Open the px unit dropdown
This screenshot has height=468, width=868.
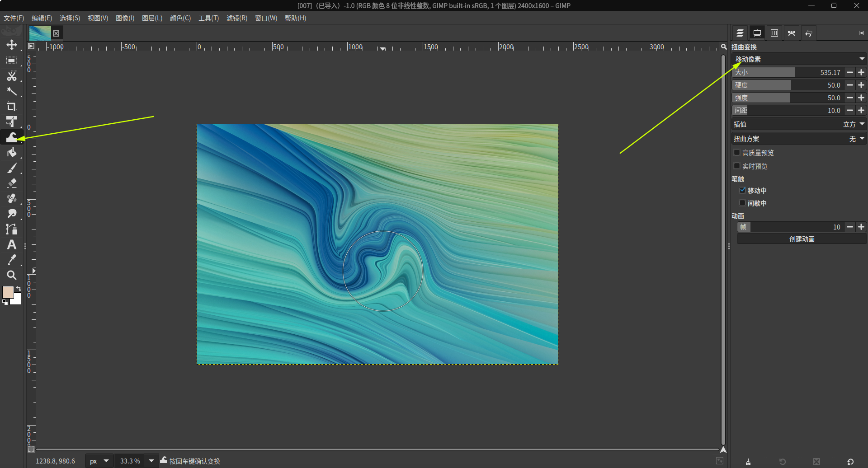[99, 461]
